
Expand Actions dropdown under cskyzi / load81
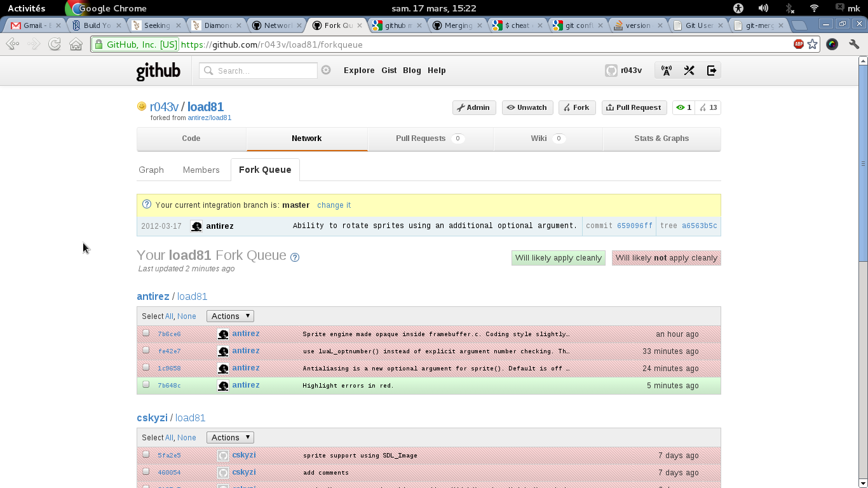coord(230,438)
